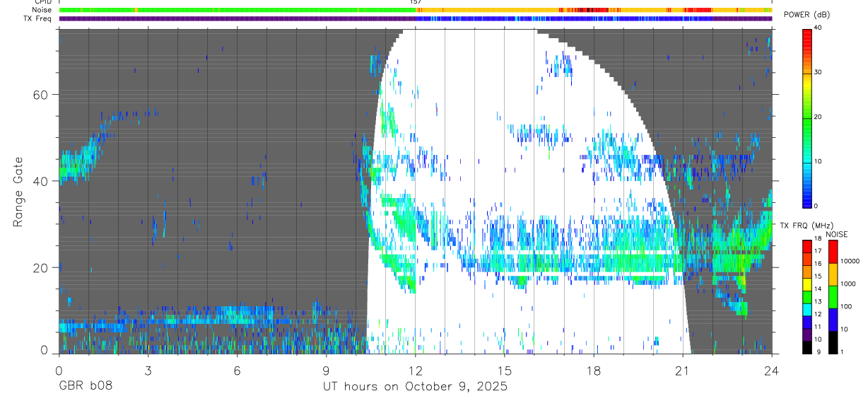
Task: Click the red segment of the noise scale
Action: [x=833, y=252]
